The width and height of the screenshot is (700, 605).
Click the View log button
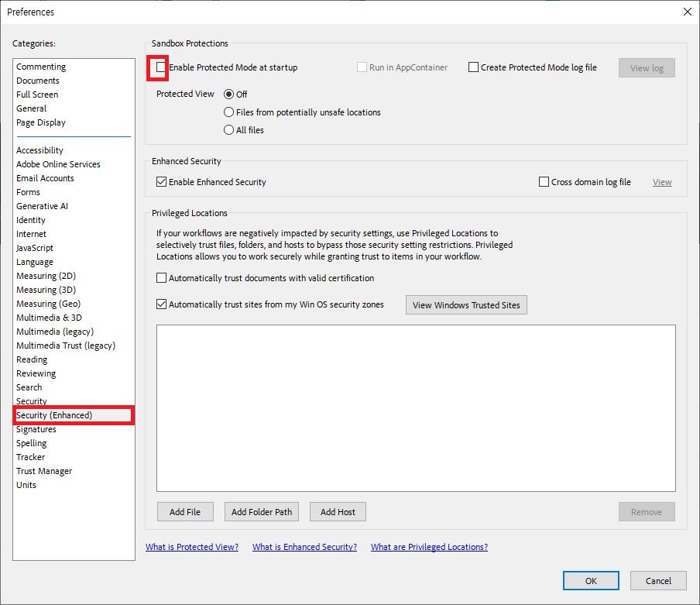click(647, 68)
